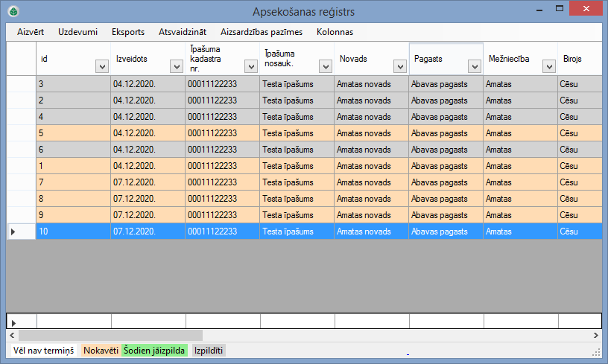This screenshot has width=608, height=364.
Task: Open the Aizsardzības pazīmes menu
Action: (262, 32)
